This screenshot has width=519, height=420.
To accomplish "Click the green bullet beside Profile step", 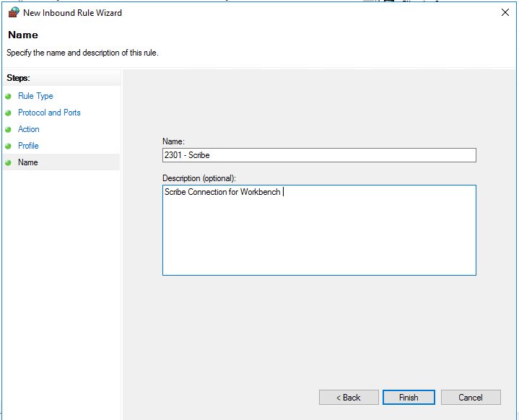I will pyautogui.click(x=9, y=146).
